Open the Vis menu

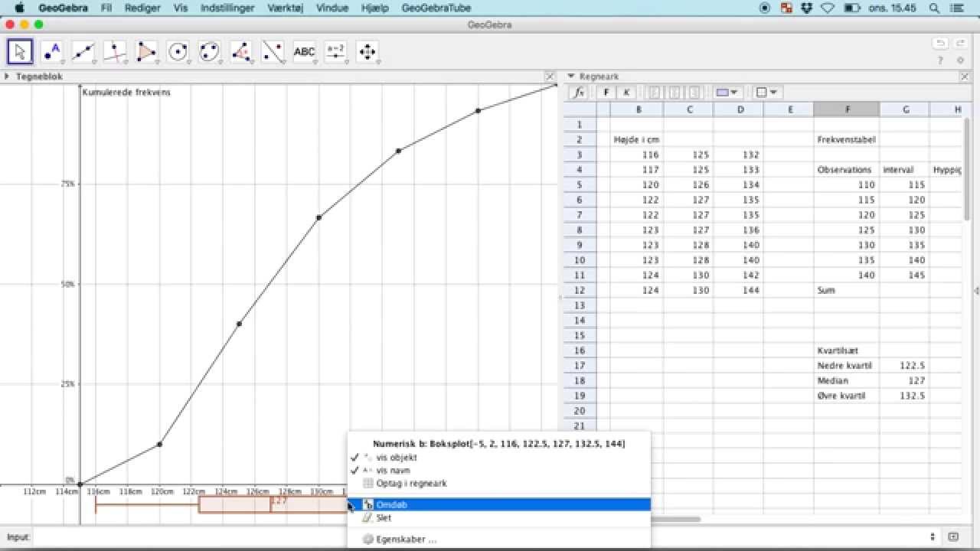(x=181, y=8)
